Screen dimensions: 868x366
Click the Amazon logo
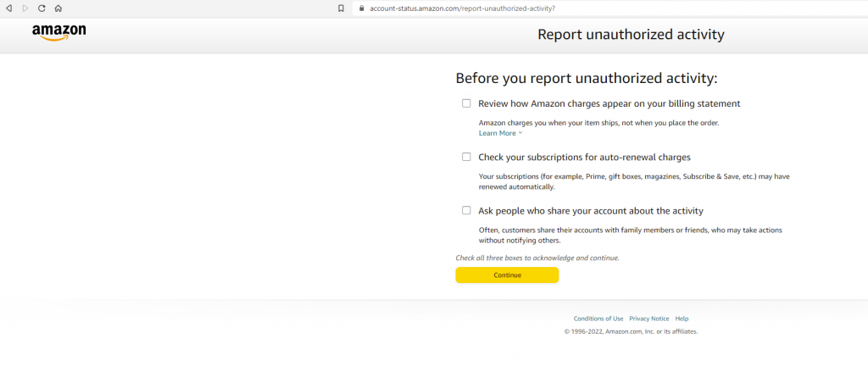pos(58,32)
